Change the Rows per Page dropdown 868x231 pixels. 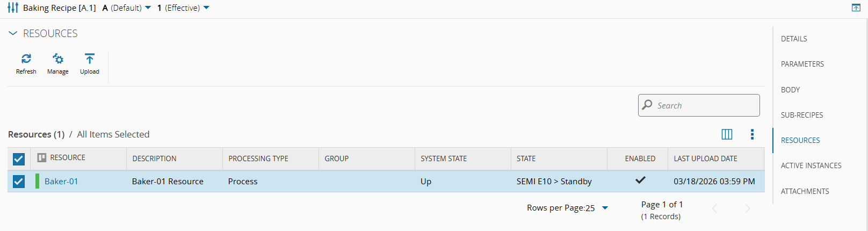(x=605, y=208)
